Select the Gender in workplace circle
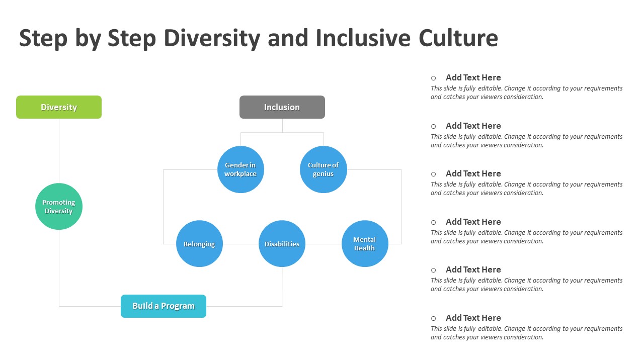 pyautogui.click(x=240, y=169)
